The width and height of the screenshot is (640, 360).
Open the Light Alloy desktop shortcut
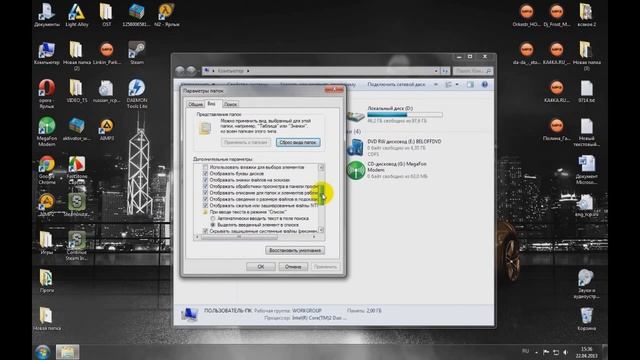pos(77,15)
